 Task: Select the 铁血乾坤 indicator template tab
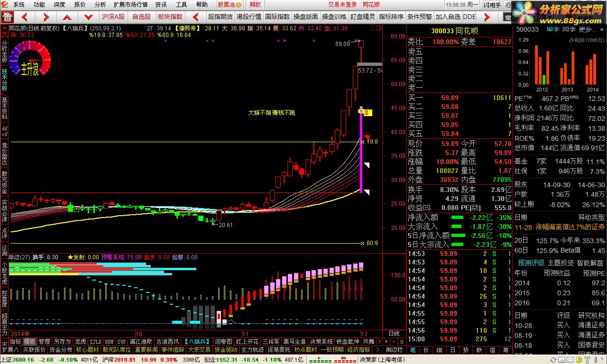click(x=348, y=341)
